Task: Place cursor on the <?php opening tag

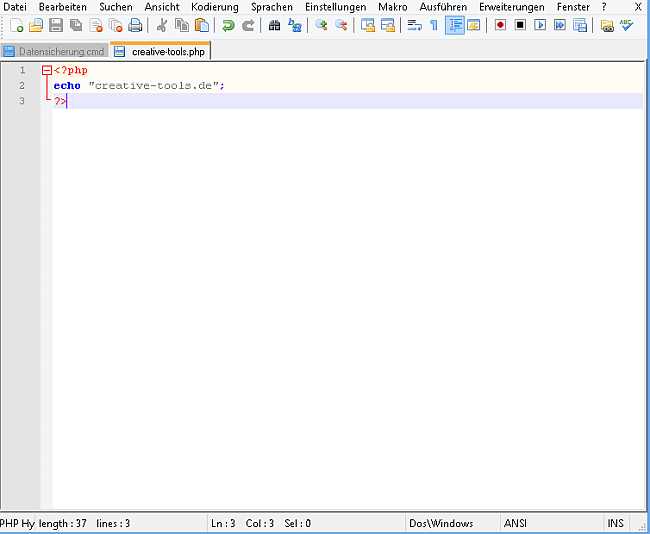Action: tap(71, 70)
